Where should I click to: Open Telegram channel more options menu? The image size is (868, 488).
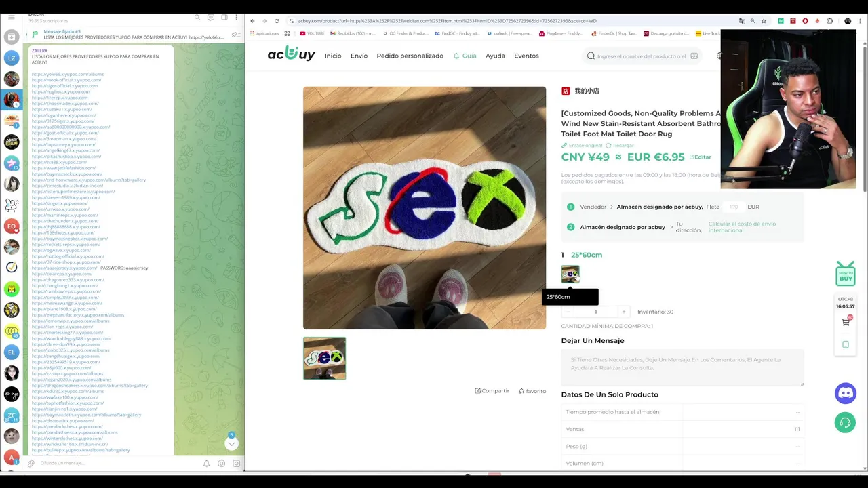(x=237, y=17)
